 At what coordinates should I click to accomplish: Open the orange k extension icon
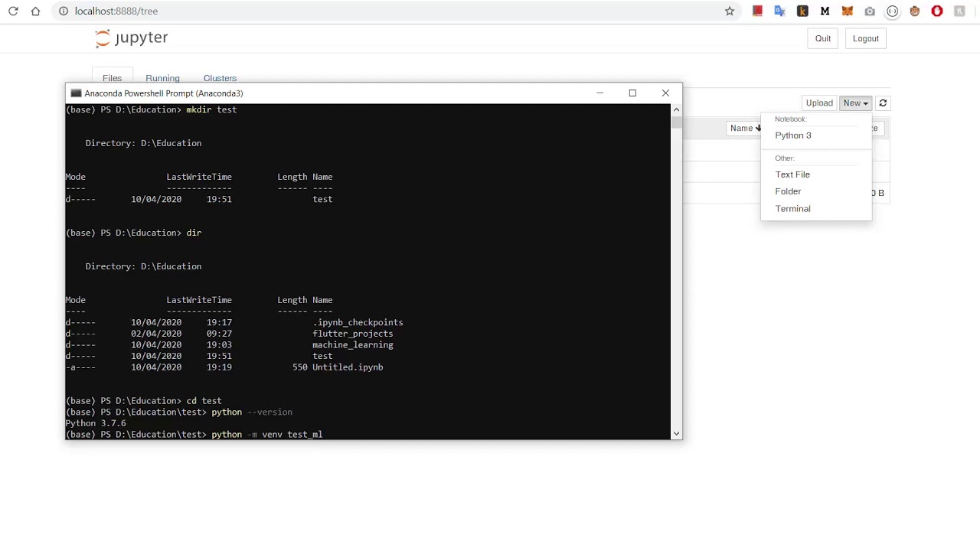click(x=802, y=11)
